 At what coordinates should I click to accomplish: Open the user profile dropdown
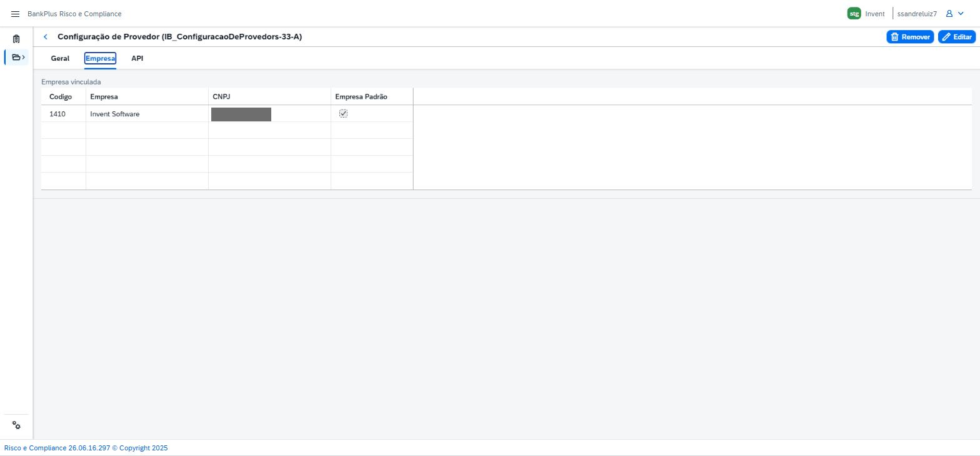[954, 14]
